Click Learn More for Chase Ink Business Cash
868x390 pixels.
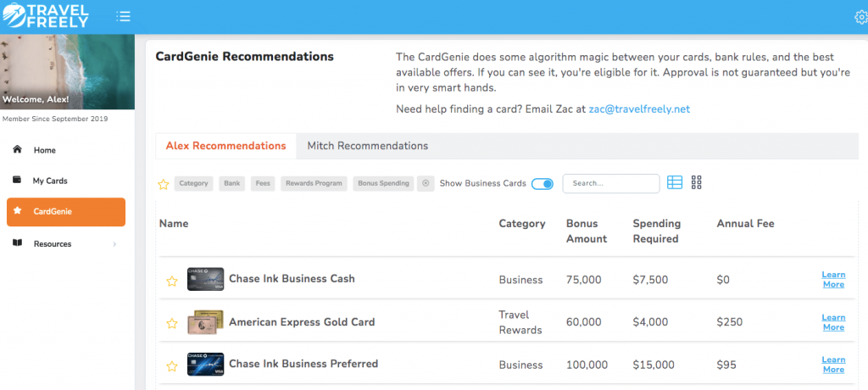tap(833, 279)
